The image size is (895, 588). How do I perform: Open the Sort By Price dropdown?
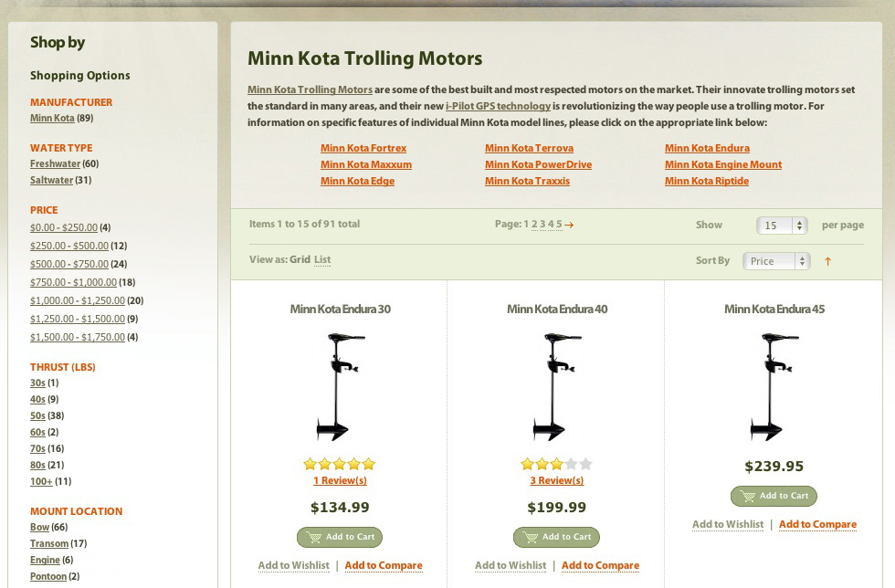point(776,261)
